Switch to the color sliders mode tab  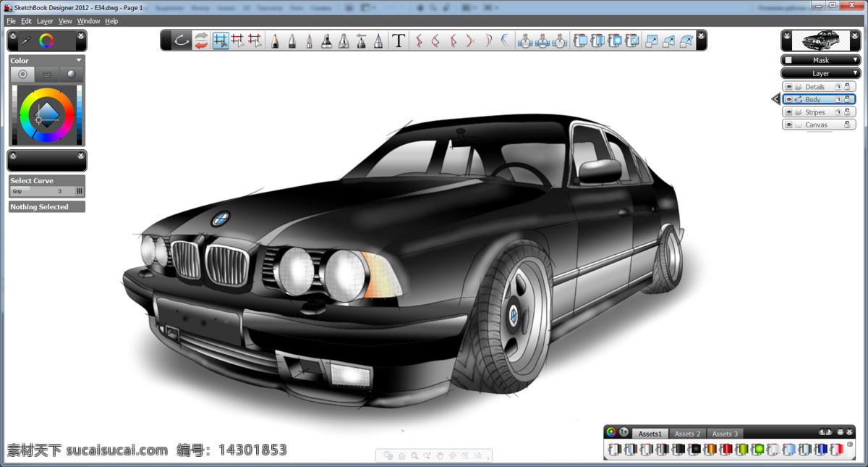[x=46, y=74]
